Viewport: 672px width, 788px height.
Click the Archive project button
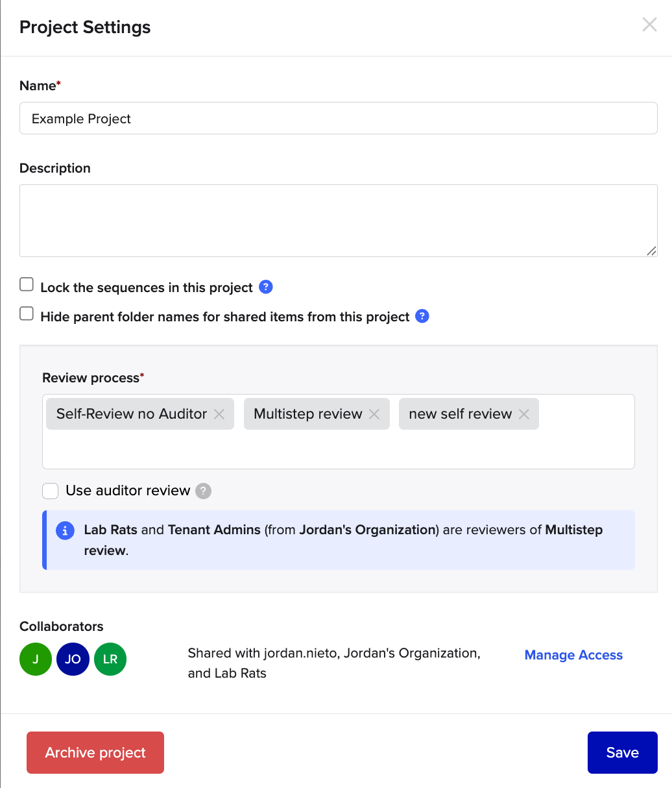[x=95, y=753]
